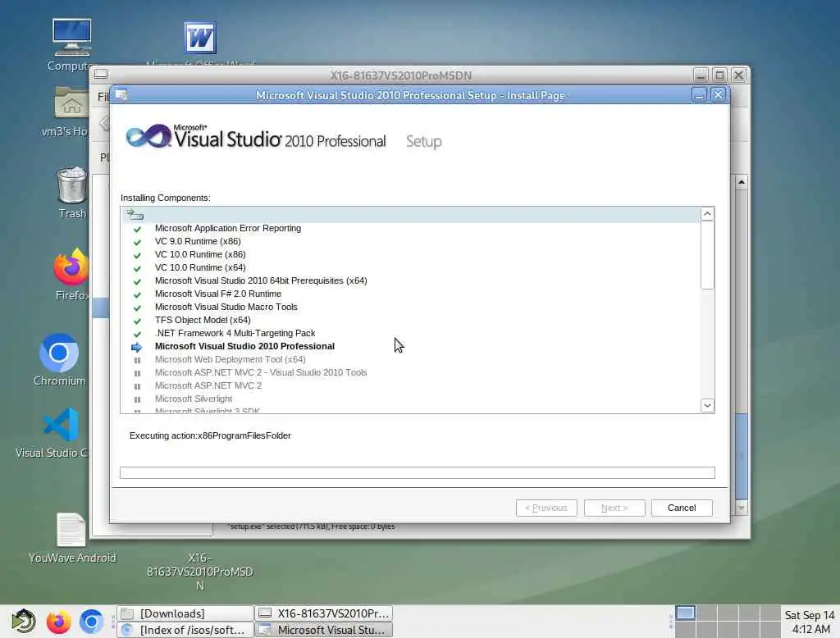Open the Microsoft Office Word desktop icon

200,38
